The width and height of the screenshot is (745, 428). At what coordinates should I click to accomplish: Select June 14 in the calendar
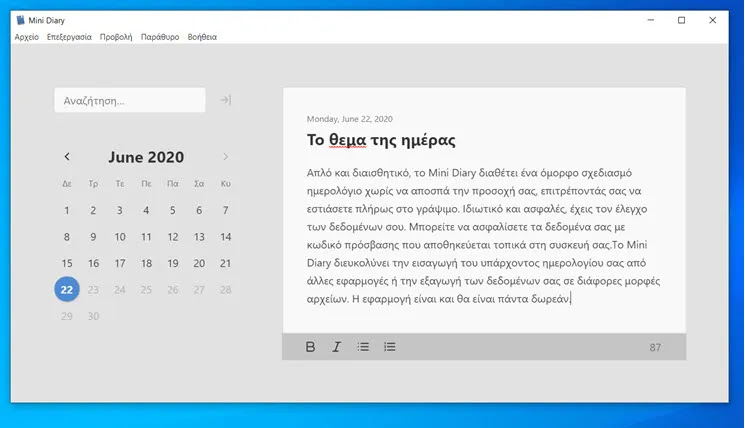tap(226, 237)
